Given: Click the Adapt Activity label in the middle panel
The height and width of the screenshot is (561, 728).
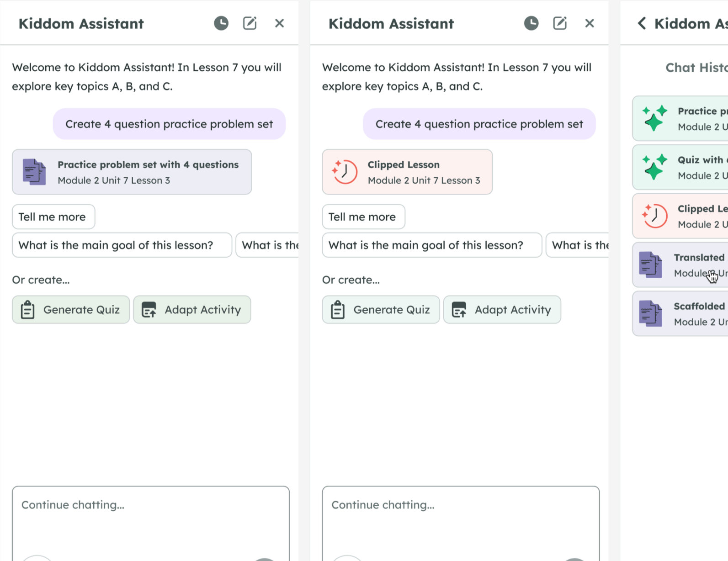Looking at the screenshot, I should coord(513,310).
